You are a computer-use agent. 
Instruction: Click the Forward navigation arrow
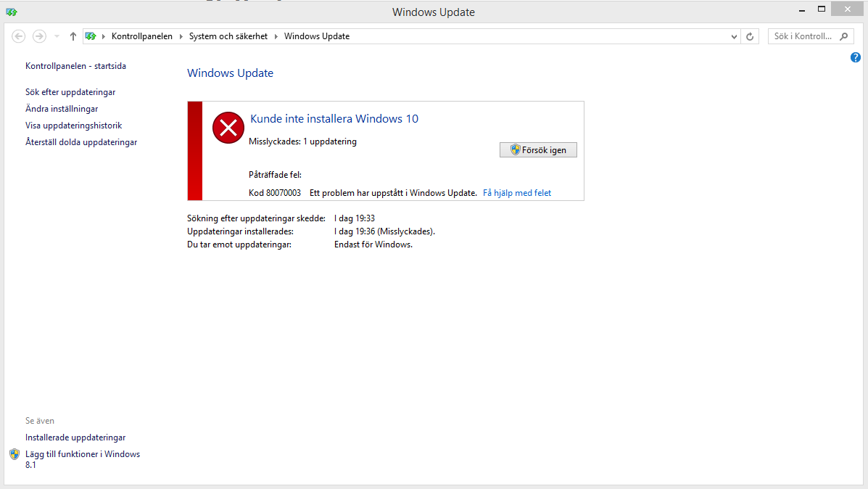(x=39, y=36)
